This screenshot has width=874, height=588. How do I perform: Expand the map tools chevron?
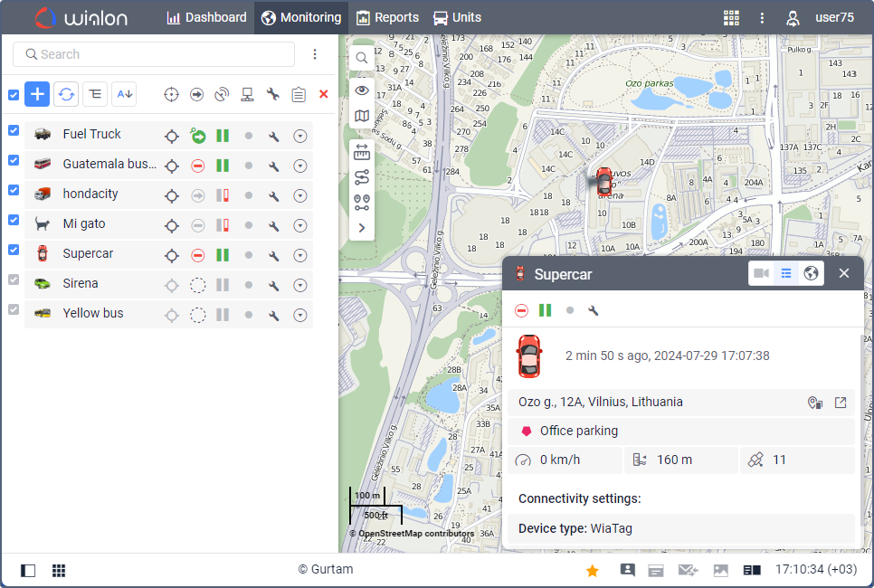[362, 228]
